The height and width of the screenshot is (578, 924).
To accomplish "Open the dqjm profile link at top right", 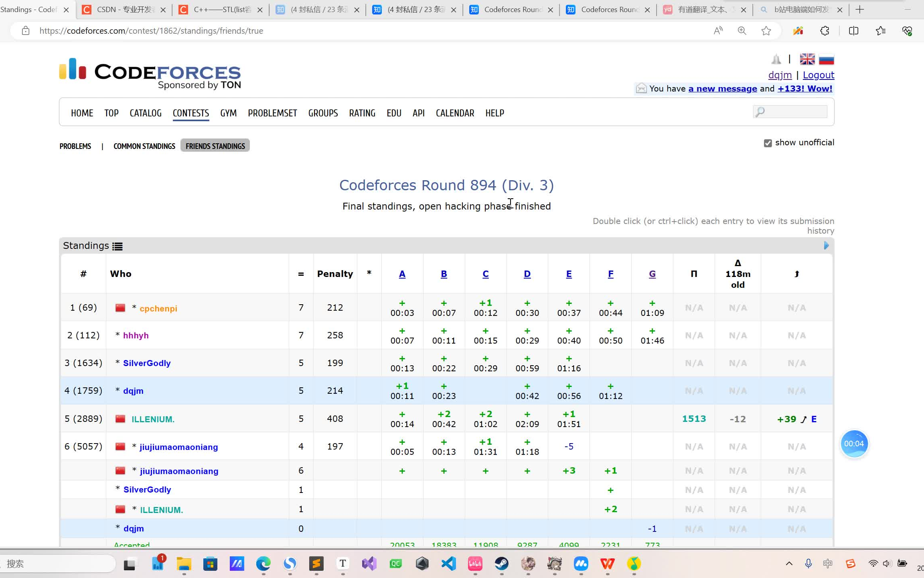I will click(x=780, y=75).
